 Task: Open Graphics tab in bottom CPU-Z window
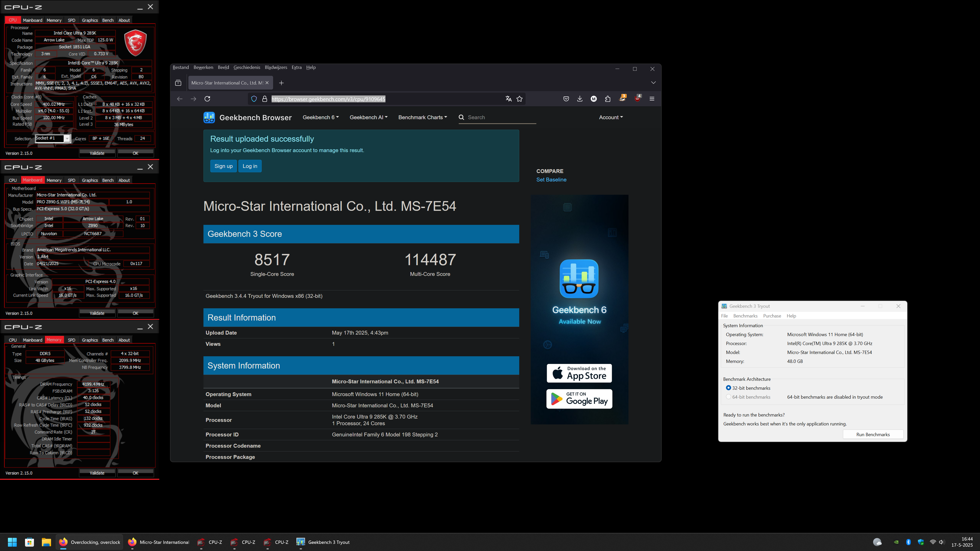90,340
